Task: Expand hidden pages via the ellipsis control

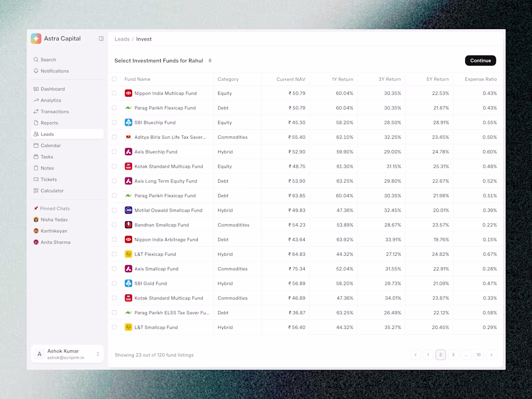Action: pos(466,355)
